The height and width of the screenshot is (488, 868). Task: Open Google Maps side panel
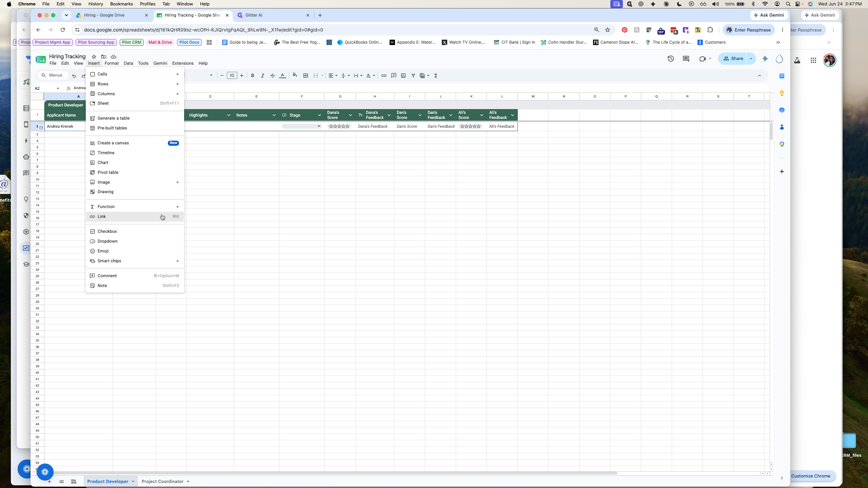click(782, 144)
